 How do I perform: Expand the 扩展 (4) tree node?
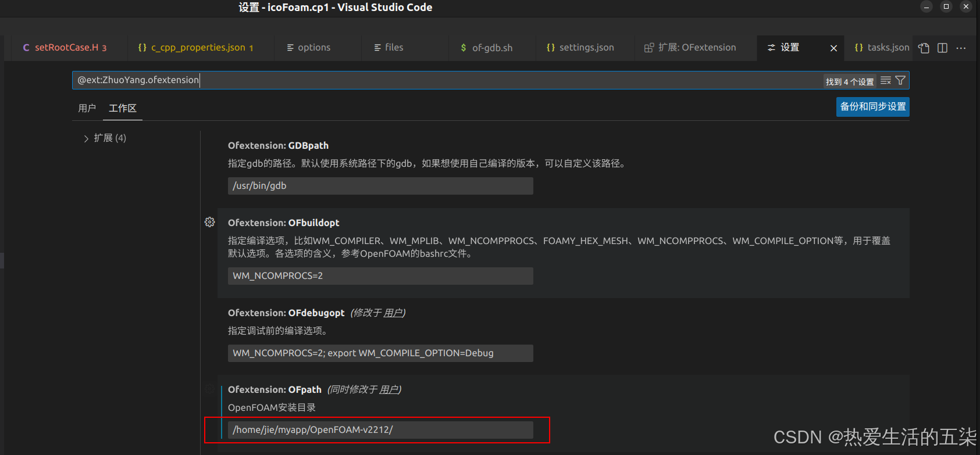point(86,138)
